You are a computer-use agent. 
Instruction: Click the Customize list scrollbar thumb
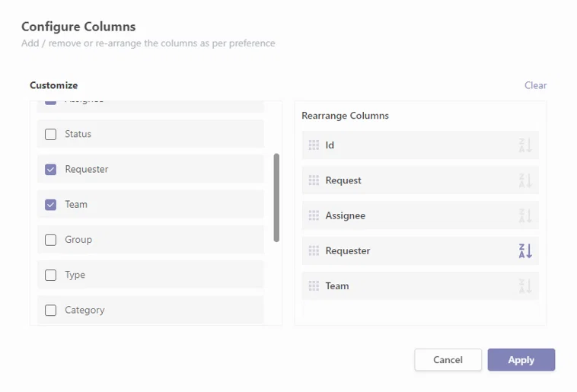point(277,198)
